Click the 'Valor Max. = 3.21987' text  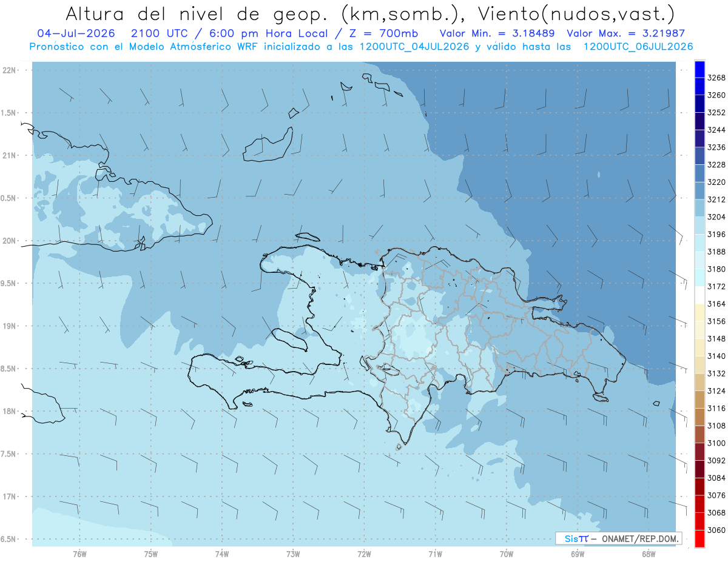tap(625, 33)
